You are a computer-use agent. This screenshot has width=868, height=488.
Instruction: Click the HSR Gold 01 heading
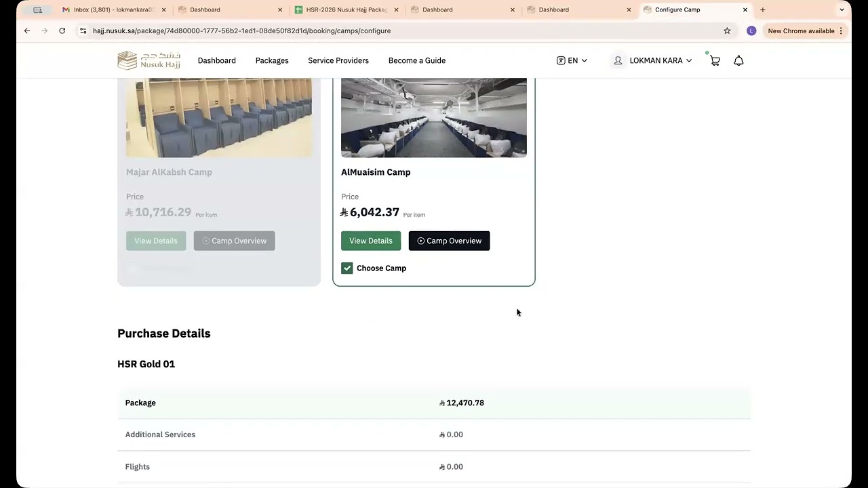click(x=146, y=364)
